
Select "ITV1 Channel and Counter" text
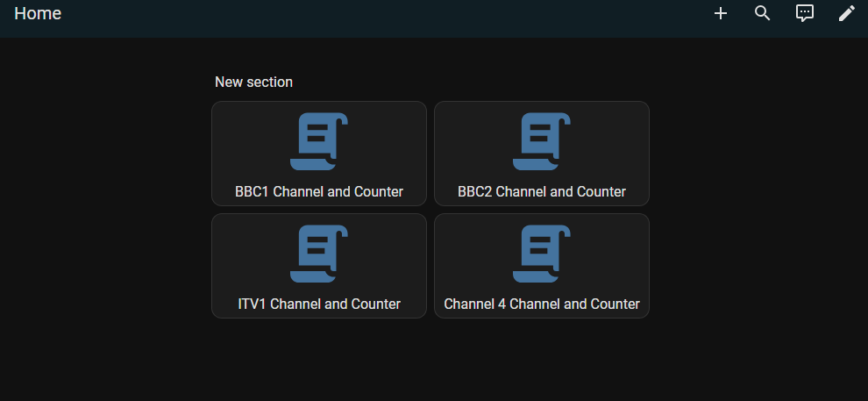319,304
